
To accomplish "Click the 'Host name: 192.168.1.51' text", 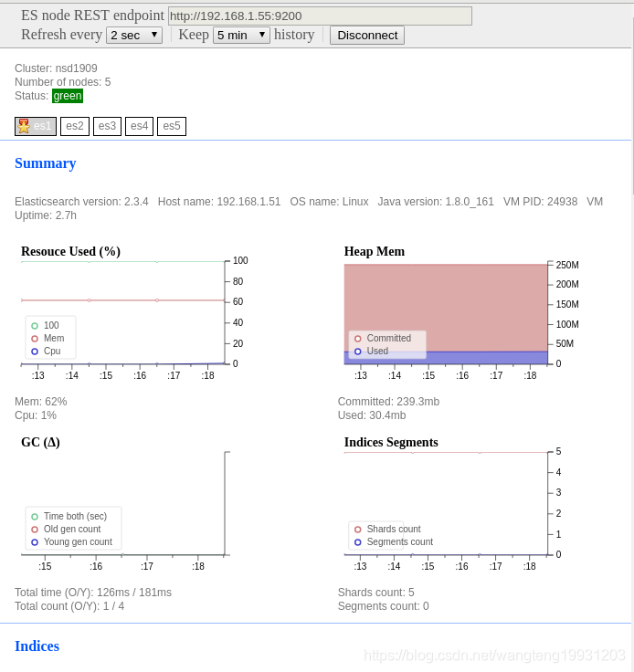I will point(219,202).
